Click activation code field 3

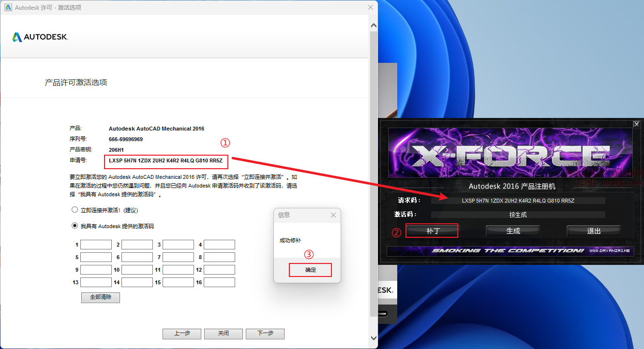(x=178, y=245)
